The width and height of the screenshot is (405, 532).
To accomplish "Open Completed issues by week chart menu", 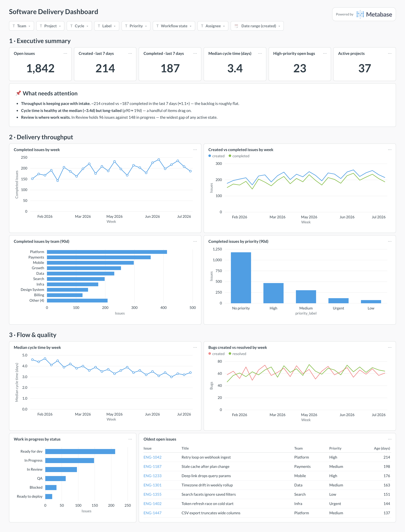I will (195, 150).
